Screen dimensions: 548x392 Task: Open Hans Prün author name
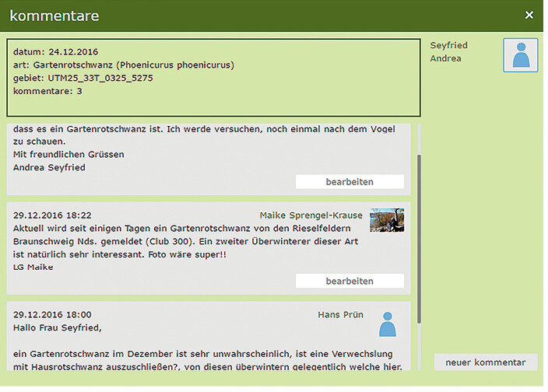click(340, 314)
